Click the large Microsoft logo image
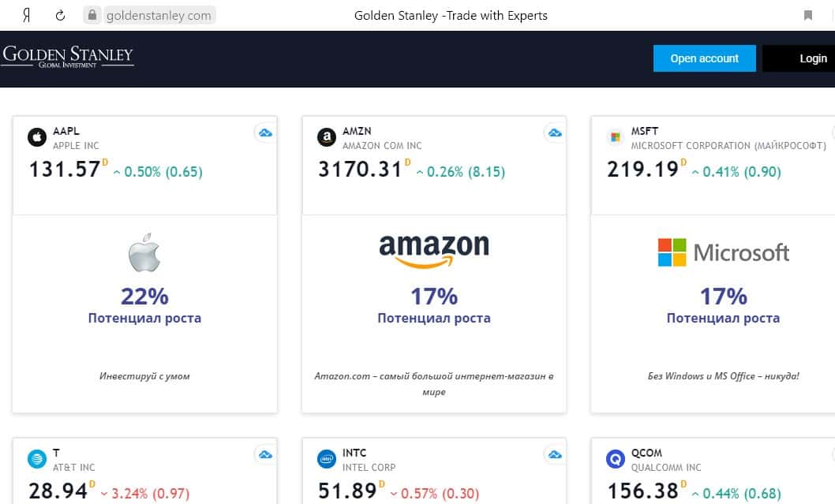Screen dimensions: 835x504 coord(723,252)
